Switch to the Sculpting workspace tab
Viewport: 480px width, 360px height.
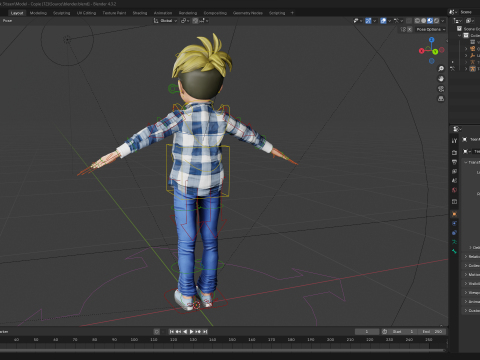pos(62,13)
